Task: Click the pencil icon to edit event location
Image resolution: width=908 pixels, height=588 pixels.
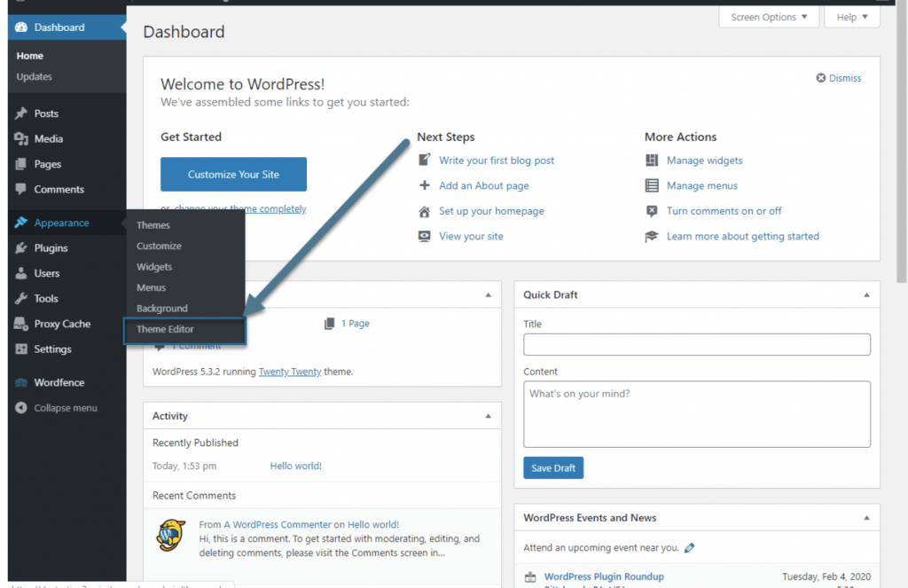Action: pyautogui.click(x=689, y=548)
